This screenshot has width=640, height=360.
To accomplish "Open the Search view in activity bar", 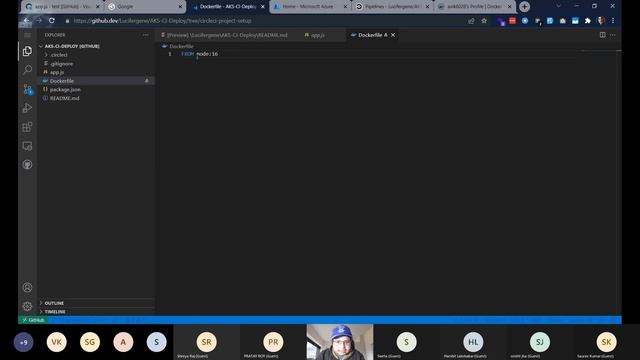I will pyautogui.click(x=27, y=70).
